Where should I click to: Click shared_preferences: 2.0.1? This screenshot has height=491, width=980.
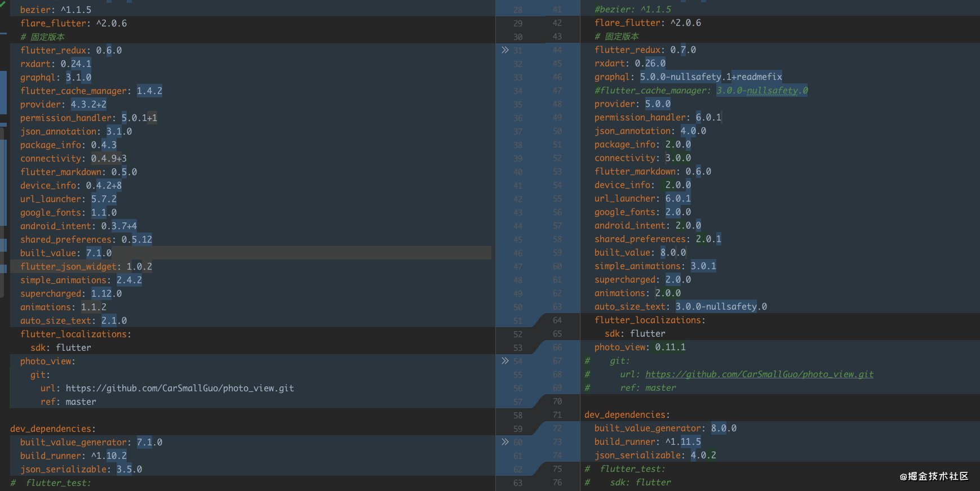click(x=658, y=239)
